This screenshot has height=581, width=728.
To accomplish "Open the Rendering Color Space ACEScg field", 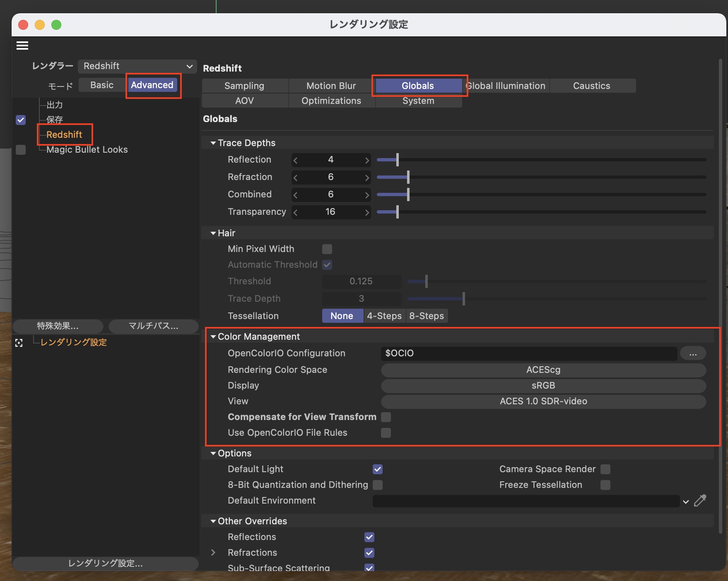I will point(543,370).
